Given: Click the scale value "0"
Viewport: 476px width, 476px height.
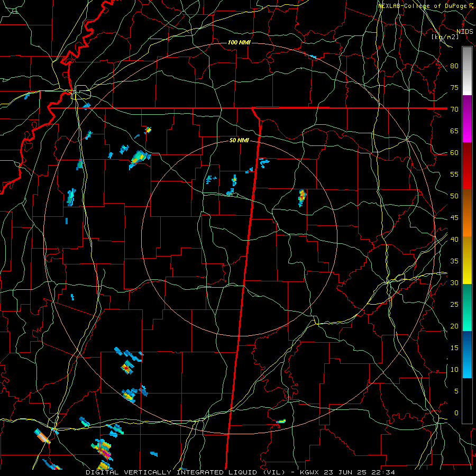Looking at the screenshot, I should tap(456, 413).
